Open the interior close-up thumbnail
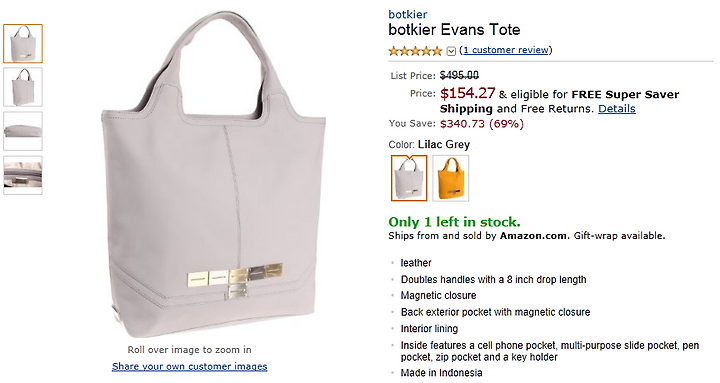Screen dimensions: 720x383 (23, 175)
